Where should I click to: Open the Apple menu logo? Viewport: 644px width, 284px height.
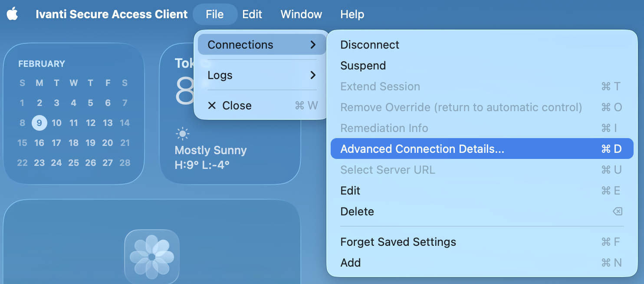12,14
